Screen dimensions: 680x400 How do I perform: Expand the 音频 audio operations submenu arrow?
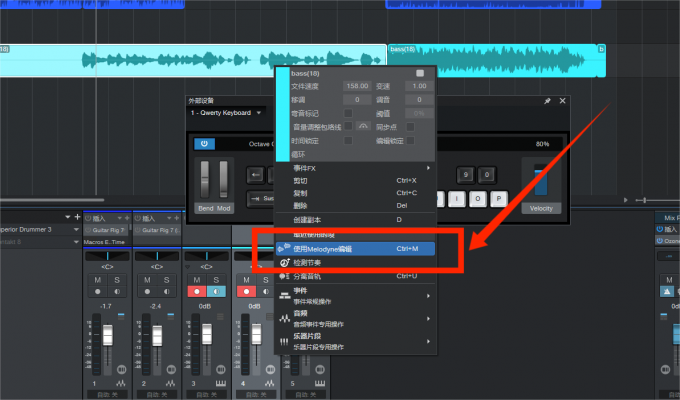[x=428, y=318]
